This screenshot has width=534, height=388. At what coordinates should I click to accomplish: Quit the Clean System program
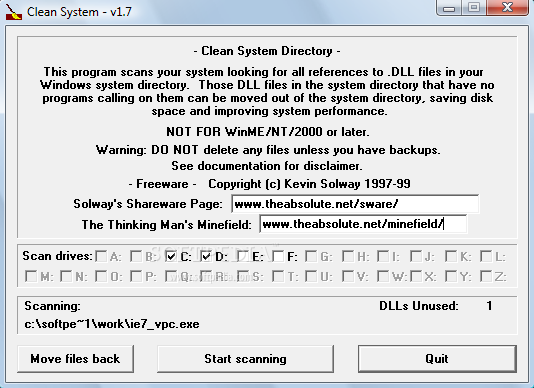437,359
